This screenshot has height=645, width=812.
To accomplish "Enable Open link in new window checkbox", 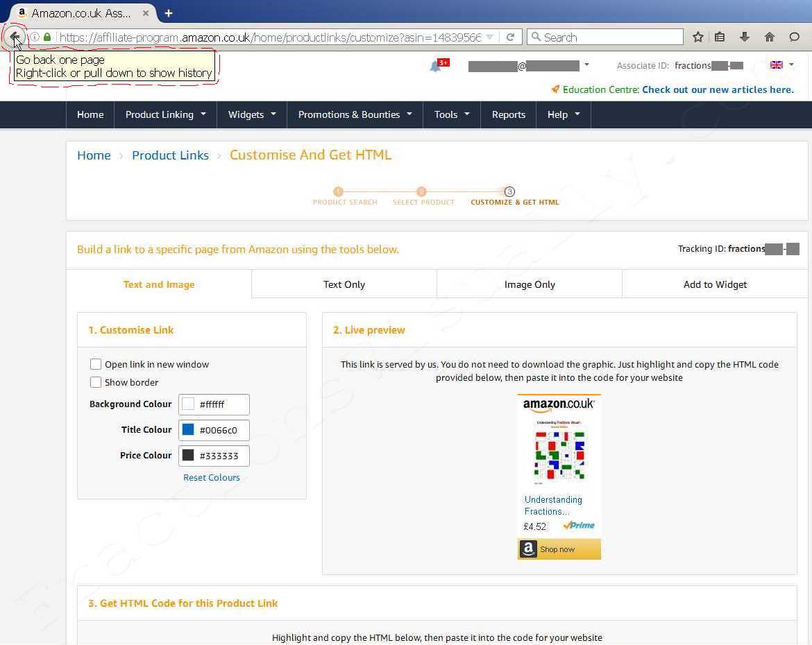I will [x=96, y=364].
